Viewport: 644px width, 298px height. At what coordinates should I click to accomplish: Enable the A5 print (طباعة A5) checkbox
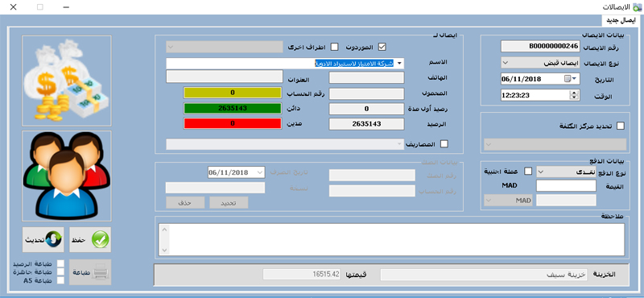(x=60, y=281)
